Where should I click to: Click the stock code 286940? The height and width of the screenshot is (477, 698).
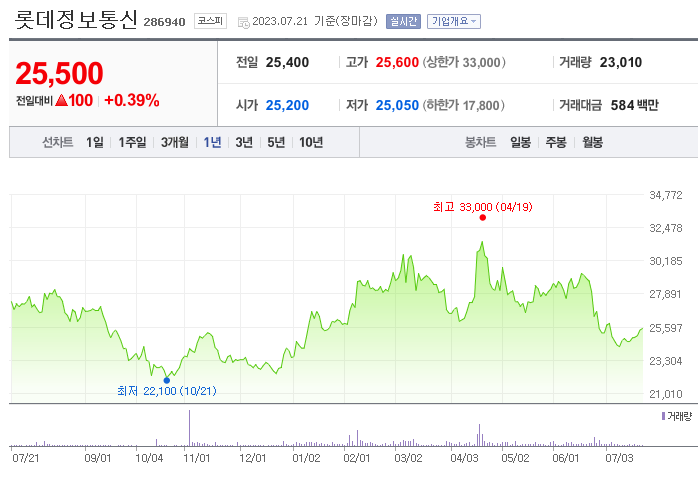coord(164,22)
